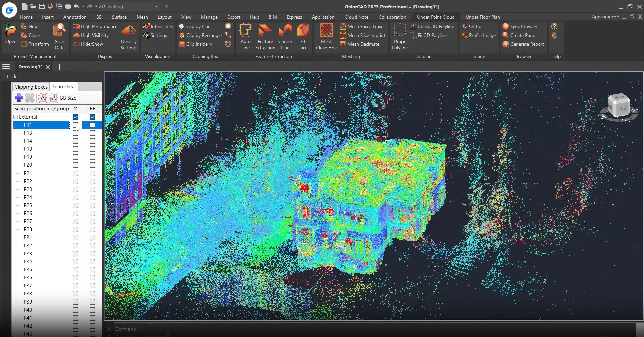Collapse the External scan group

tap(15, 117)
